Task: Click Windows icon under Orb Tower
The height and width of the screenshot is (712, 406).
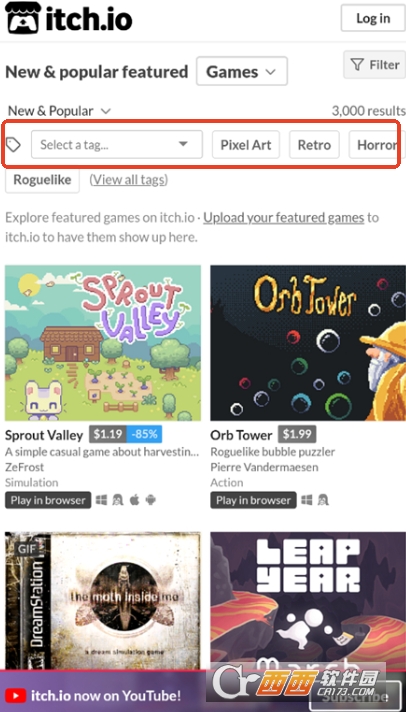Action: point(307,500)
